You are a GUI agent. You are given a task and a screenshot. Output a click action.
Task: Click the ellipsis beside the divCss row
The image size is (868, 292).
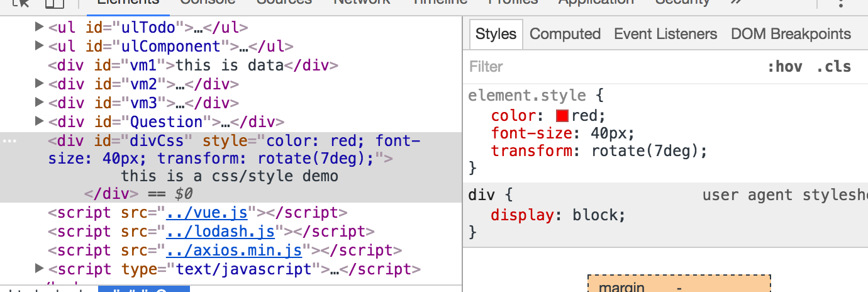tap(9, 141)
